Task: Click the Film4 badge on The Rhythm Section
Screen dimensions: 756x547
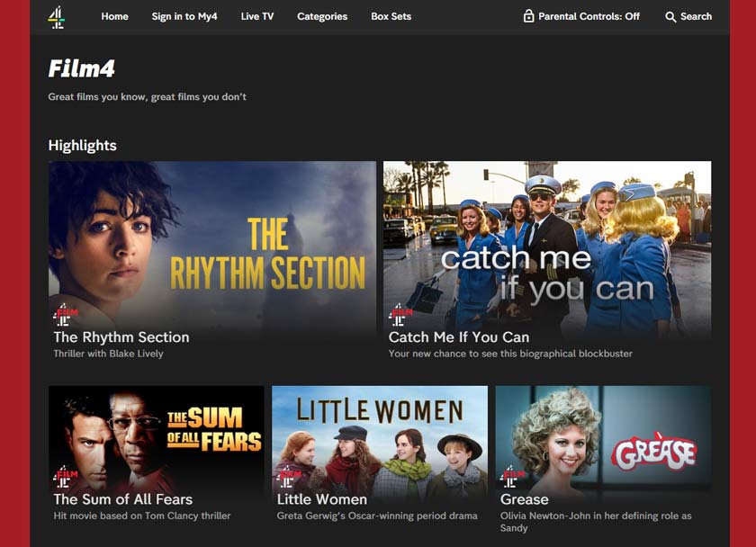Action: [x=63, y=315]
